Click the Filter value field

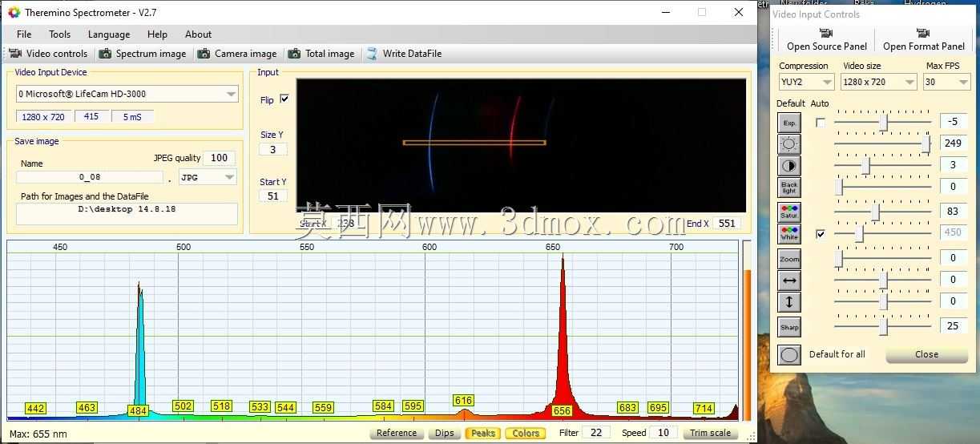pyautogui.click(x=596, y=433)
